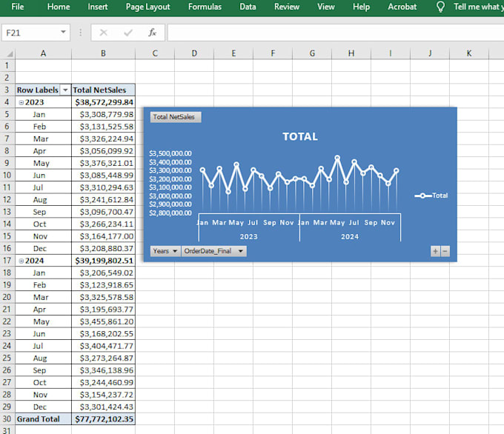
Task: Click the Insert Function fx icon
Action: pos(152,33)
